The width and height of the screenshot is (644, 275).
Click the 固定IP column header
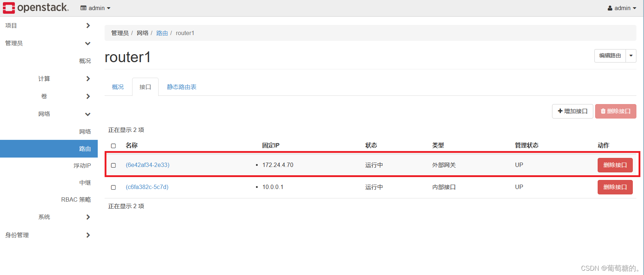271,145
